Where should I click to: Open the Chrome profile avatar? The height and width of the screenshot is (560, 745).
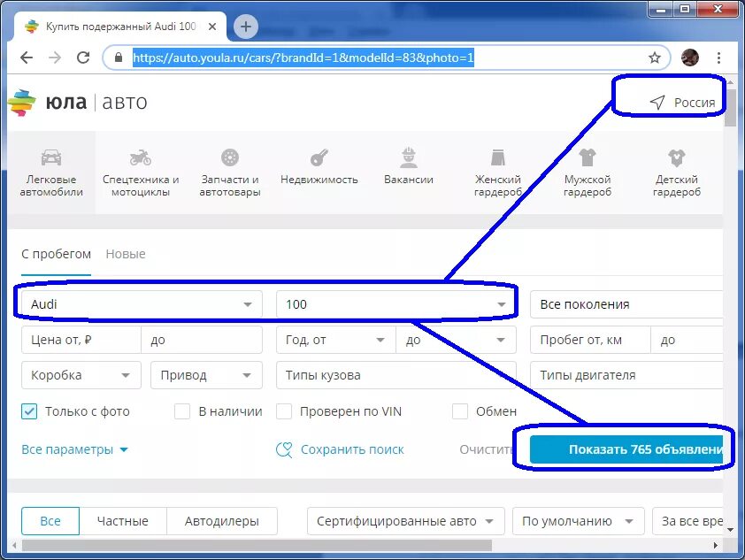pyautogui.click(x=690, y=58)
